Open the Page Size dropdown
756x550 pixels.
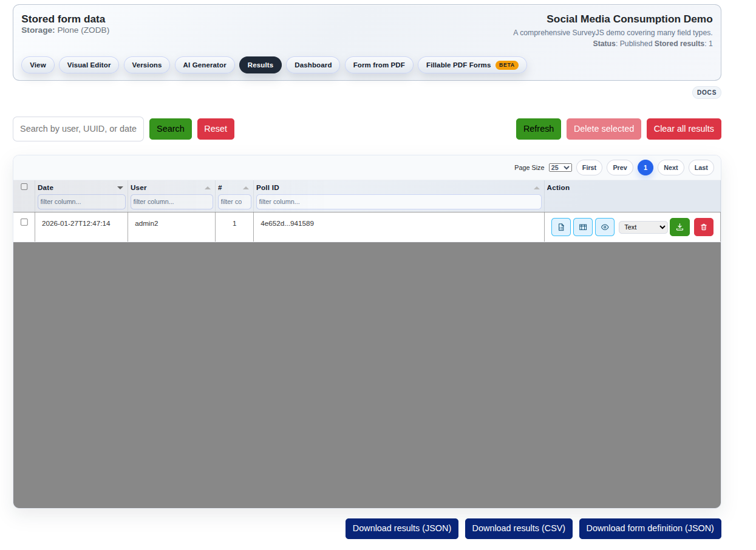560,168
